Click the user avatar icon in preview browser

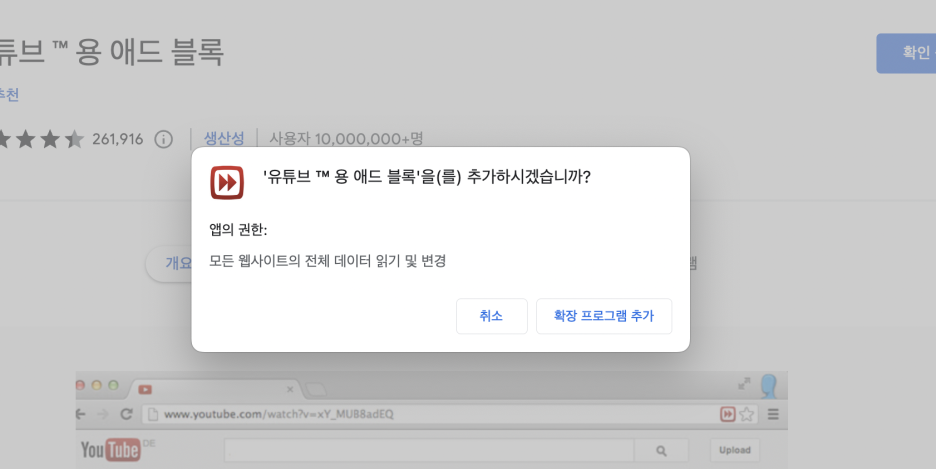[x=769, y=386]
